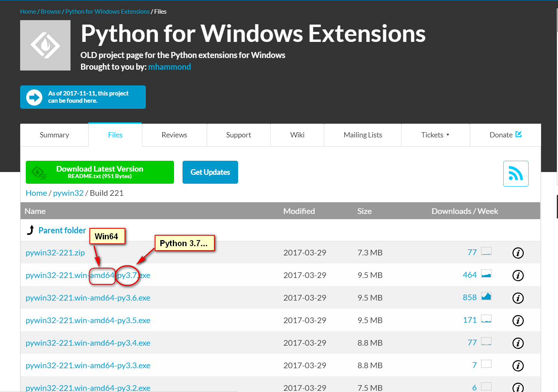This screenshot has width=558, height=392.
Task: Download pywin32-221.win-amd64-py3.6.exe
Action: click(88, 298)
